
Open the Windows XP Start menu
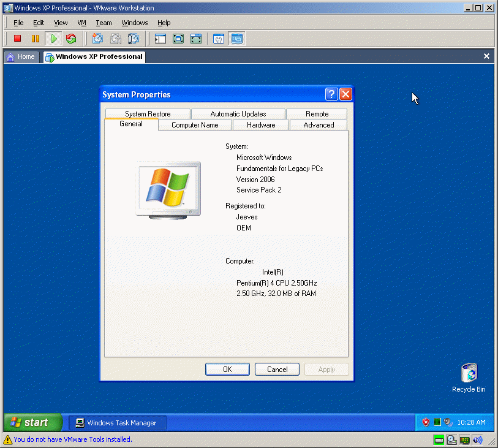tap(32, 422)
